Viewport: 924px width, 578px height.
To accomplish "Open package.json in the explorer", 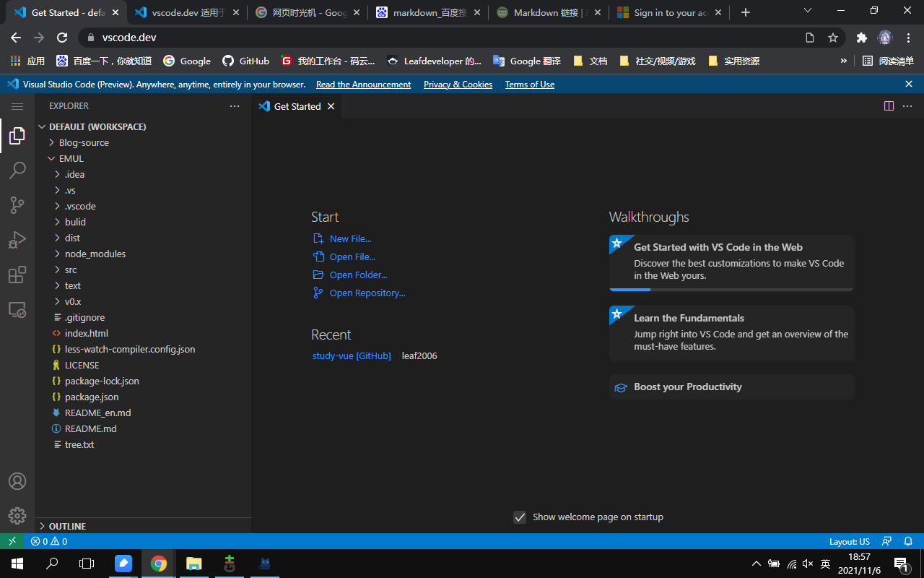I will (91, 397).
